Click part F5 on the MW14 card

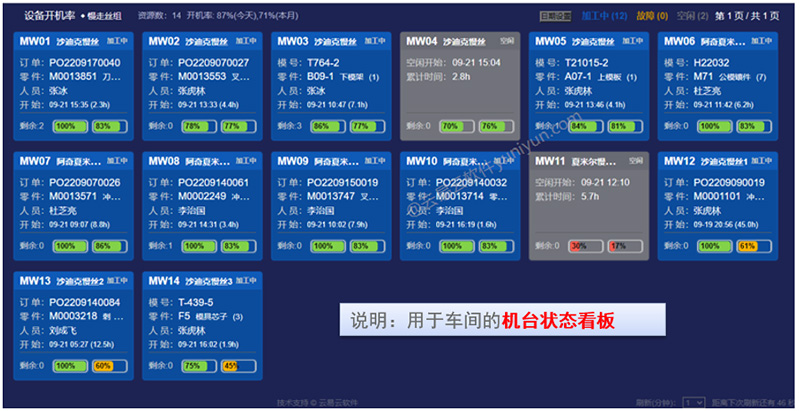(184, 316)
